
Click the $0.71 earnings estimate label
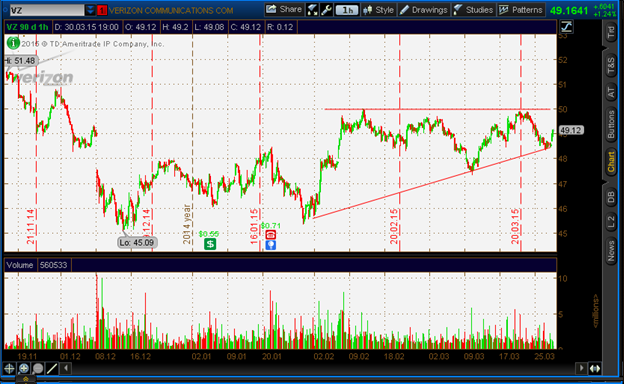[271, 226]
